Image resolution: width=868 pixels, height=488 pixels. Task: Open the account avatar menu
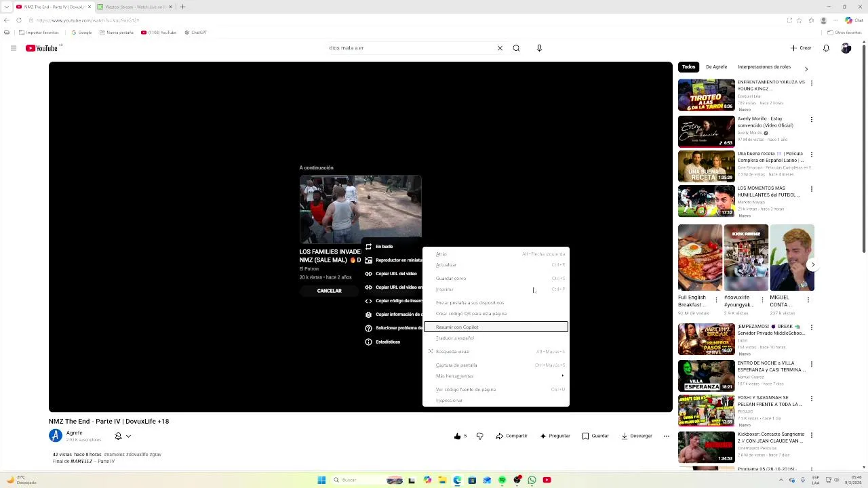846,48
